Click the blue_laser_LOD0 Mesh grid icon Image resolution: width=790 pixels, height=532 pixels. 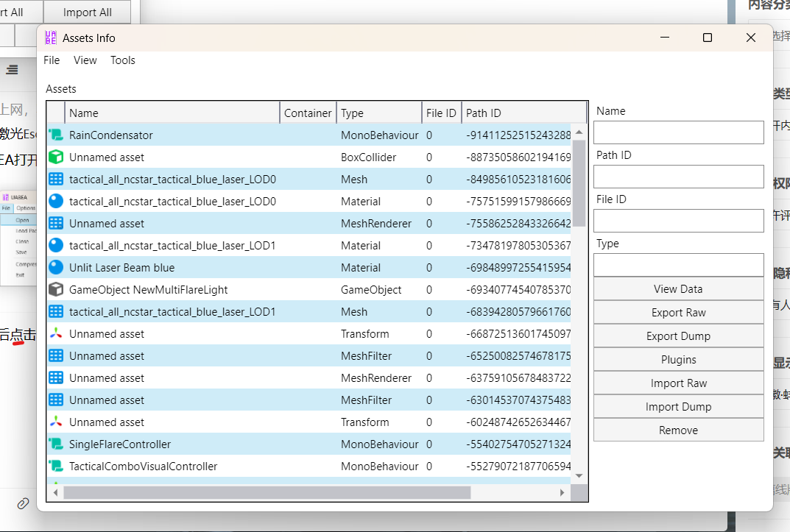click(56, 180)
